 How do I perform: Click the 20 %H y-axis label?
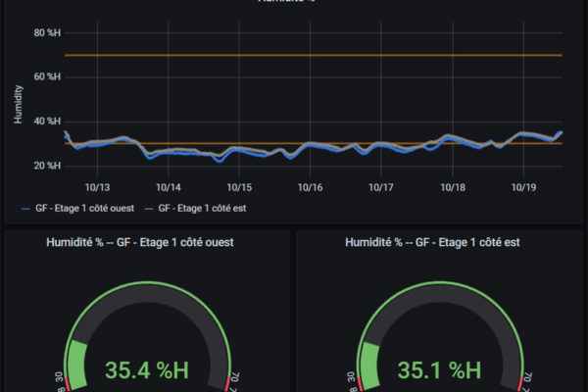coord(47,166)
